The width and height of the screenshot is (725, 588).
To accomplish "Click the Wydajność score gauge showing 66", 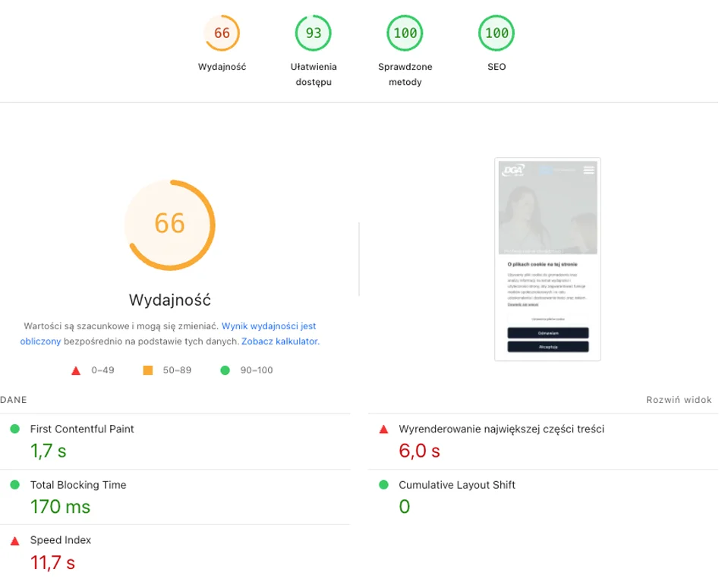I will [222, 33].
